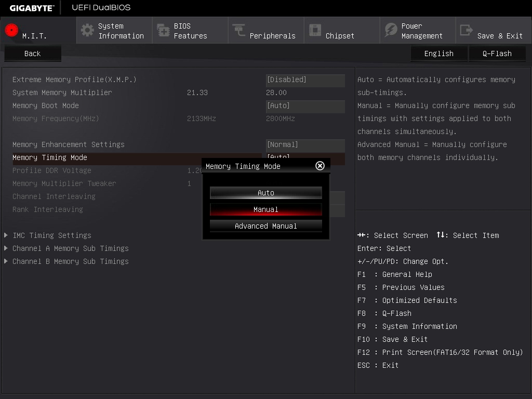Click the F1 General Help line
Screen dimensions: 532x399
(x=395, y=274)
